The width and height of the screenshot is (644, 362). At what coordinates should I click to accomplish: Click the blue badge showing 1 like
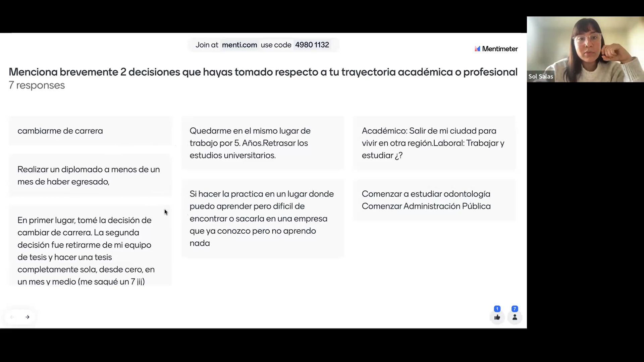[x=497, y=309]
